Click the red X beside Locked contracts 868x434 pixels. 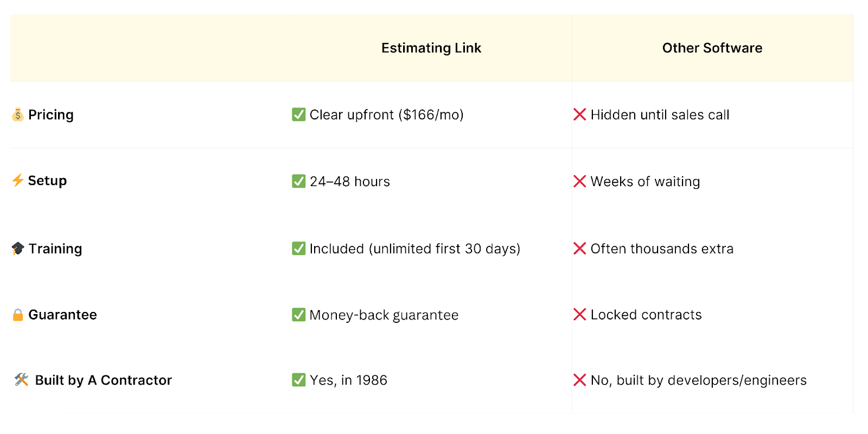(579, 315)
